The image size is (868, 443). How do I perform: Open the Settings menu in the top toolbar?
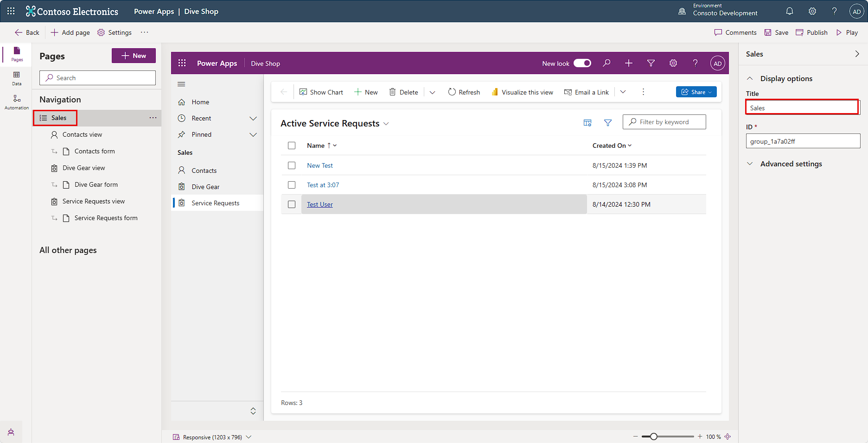point(115,32)
